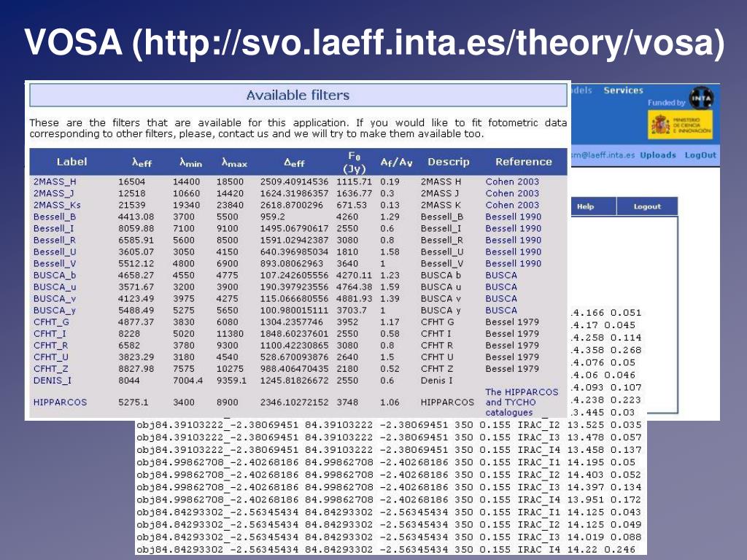This screenshot has width=747, height=560.
Task: Open the 2MASS_J filter link
Action: point(55,193)
